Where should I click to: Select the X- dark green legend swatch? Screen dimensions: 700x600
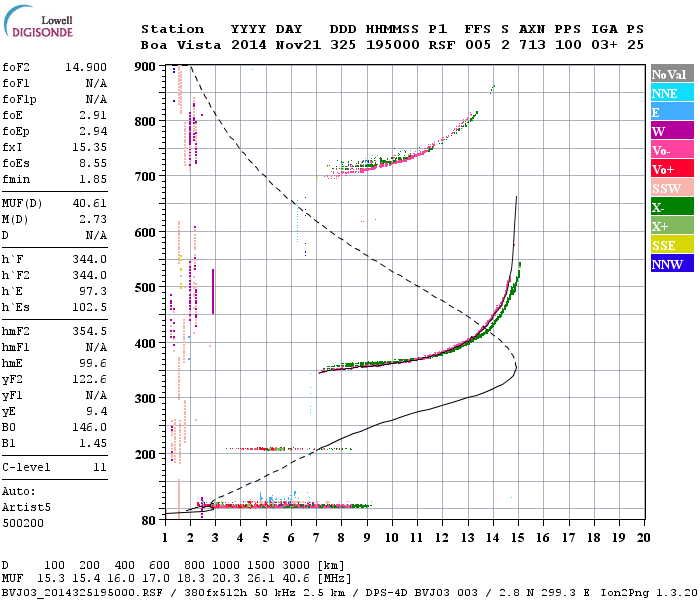click(672, 207)
